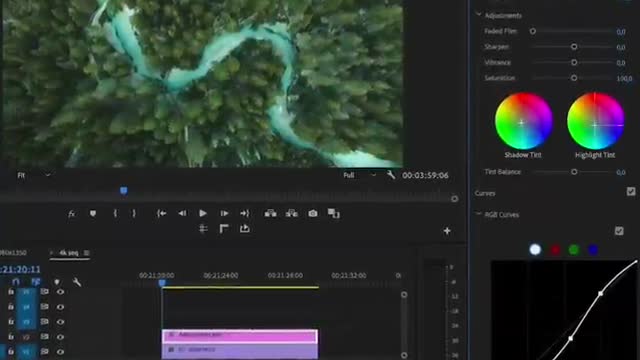Open the Comparison View button
This screenshot has width=640, height=360.
point(333,213)
